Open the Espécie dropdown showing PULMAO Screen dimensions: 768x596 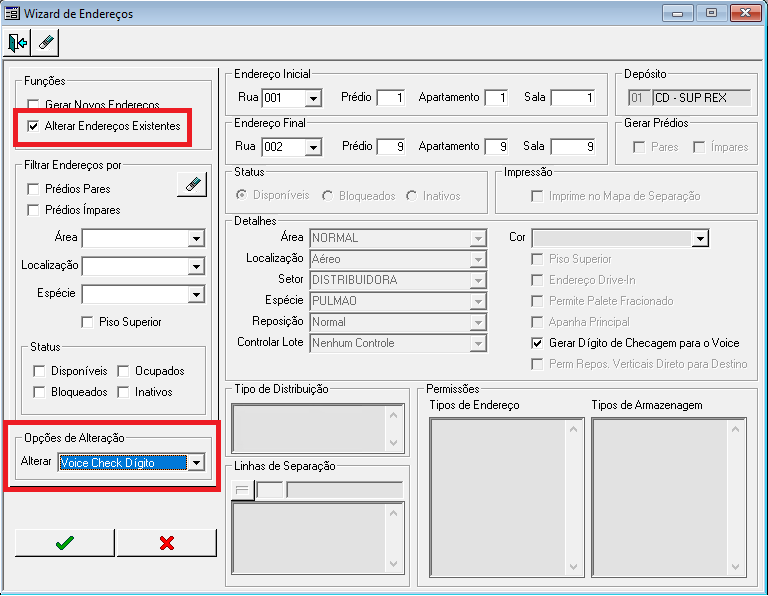click(x=477, y=301)
